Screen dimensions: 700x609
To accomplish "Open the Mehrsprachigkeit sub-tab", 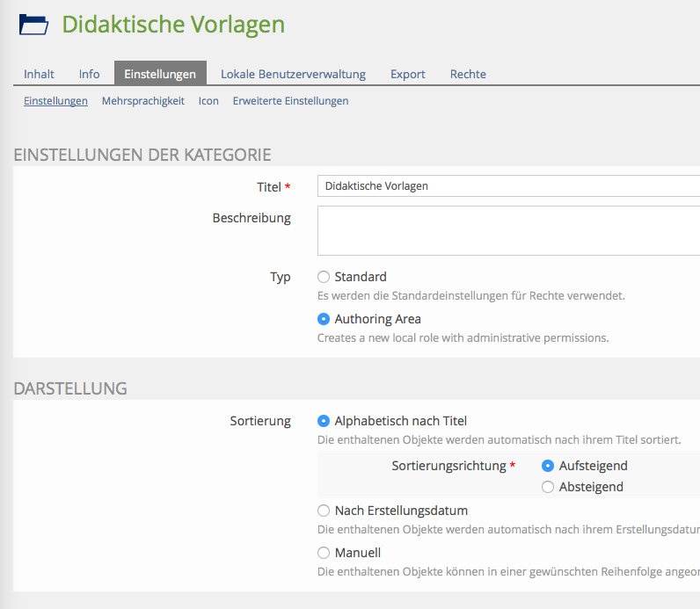I will click(143, 101).
